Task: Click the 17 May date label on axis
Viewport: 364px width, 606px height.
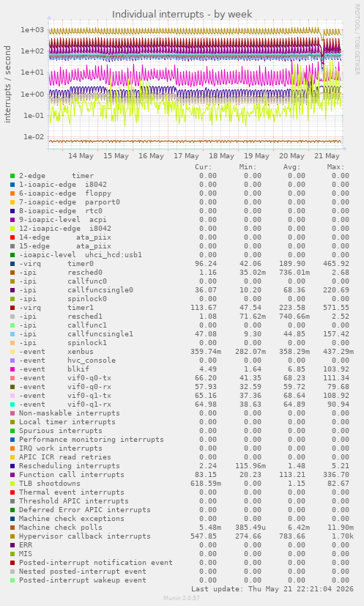Action: coord(186,156)
